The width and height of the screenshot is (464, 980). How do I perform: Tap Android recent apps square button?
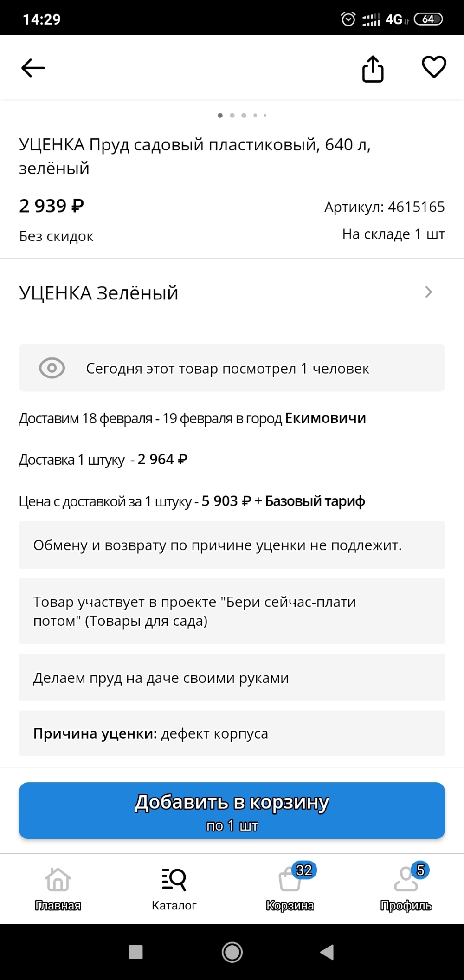(x=135, y=952)
